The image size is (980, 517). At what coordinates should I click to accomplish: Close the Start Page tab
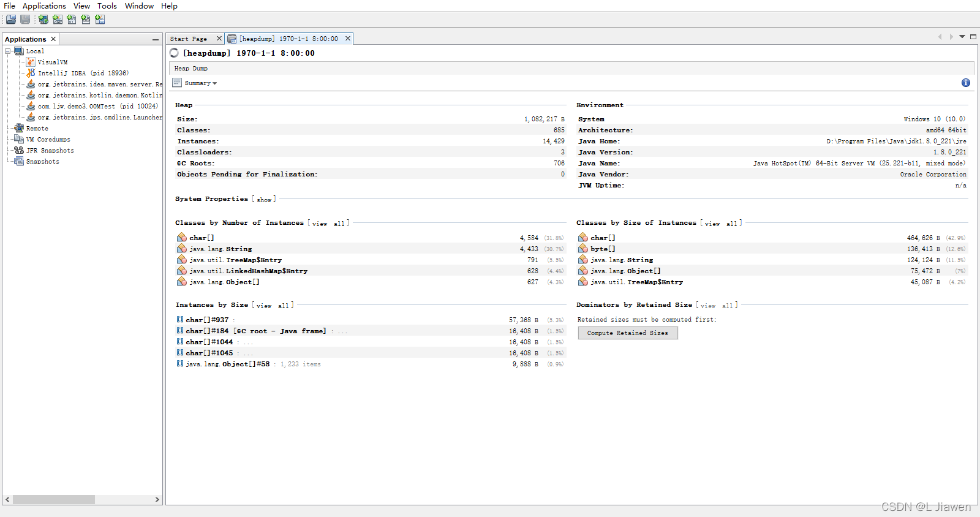pos(219,39)
